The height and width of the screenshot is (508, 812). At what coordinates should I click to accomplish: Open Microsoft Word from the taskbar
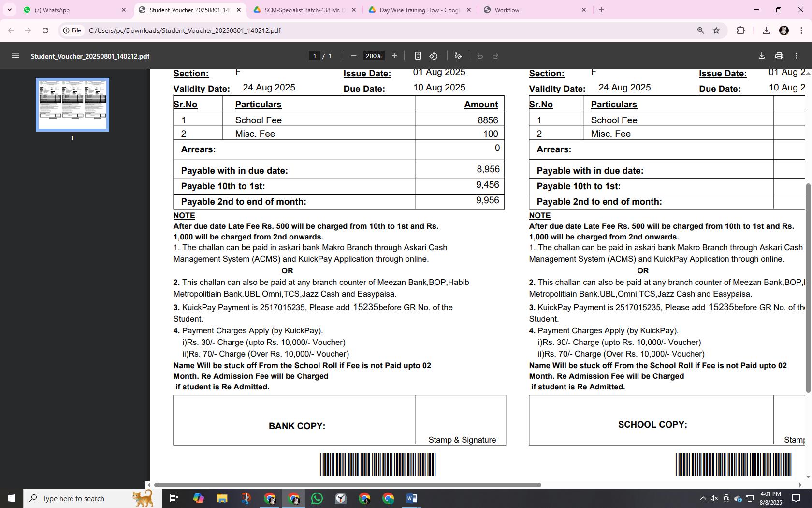coord(412,498)
